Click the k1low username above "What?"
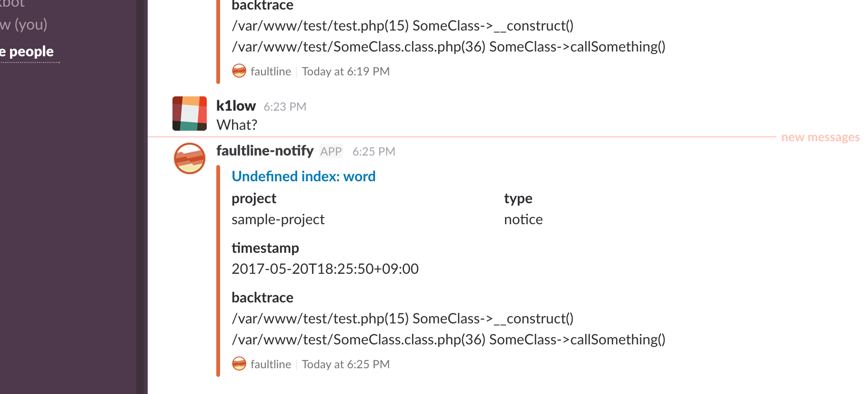 [235, 106]
